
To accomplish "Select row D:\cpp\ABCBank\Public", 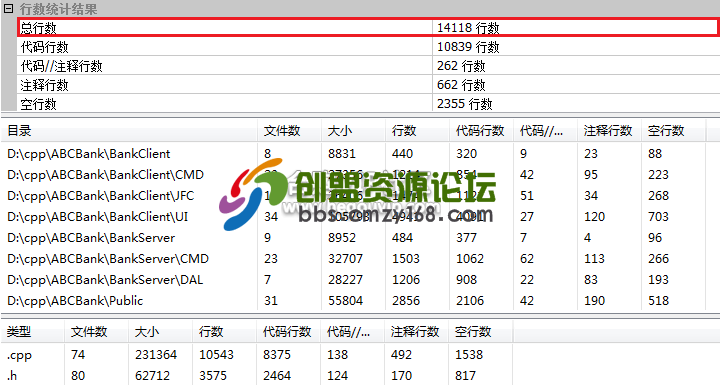I will (353, 301).
